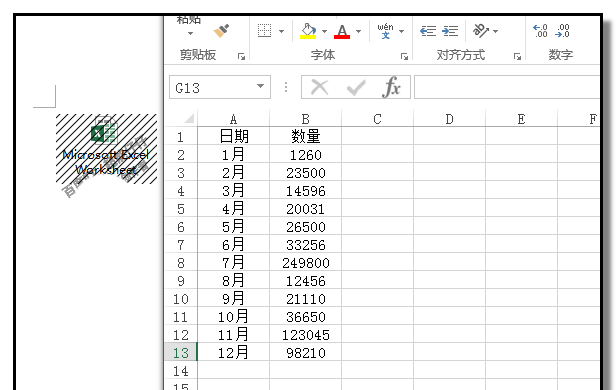Click the Borders grid icon
The image size is (616, 390).
point(264,31)
